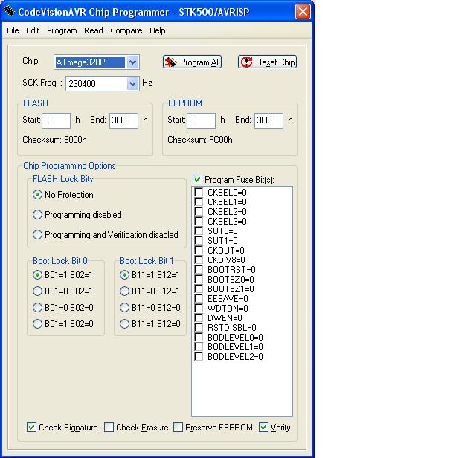This screenshot has width=476, height=458.
Task: Expand the SCK Freq dropdown arrow
Action: pyautogui.click(x=132, y=83)
